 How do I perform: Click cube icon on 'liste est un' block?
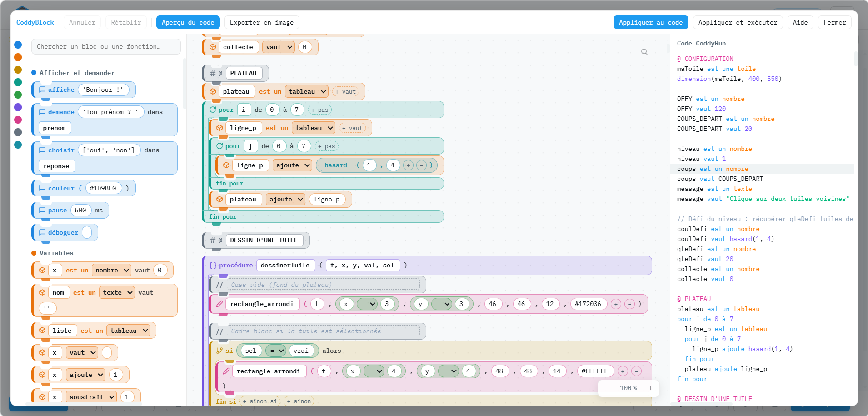pyautogui.click(x=42, y=331)
